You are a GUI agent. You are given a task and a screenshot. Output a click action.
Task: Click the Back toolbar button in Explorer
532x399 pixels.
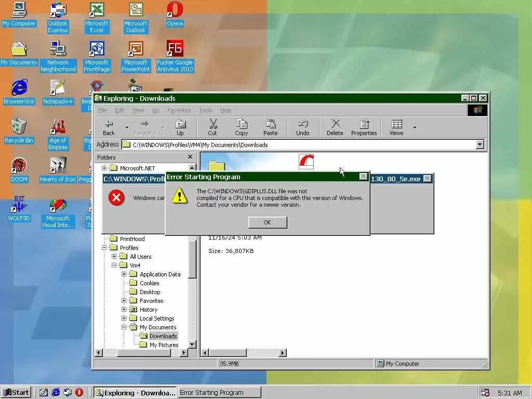[x=109, y=128]
